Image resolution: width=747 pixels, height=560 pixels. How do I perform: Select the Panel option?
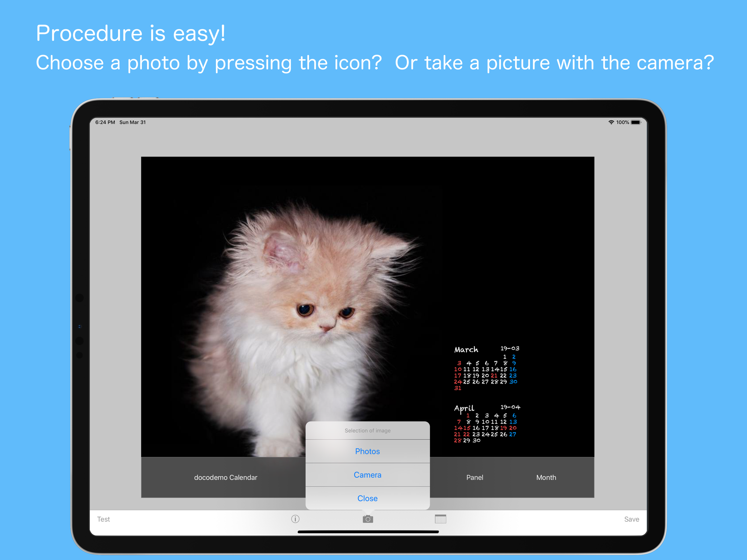point(474,477)
